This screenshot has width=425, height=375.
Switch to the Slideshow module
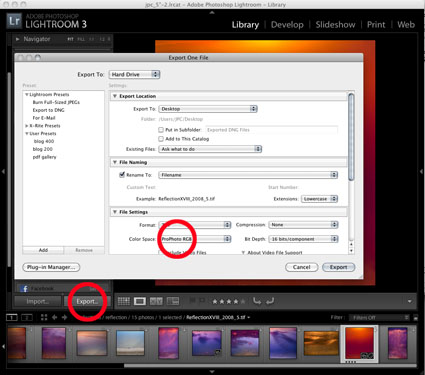click(x=335, y=25)
